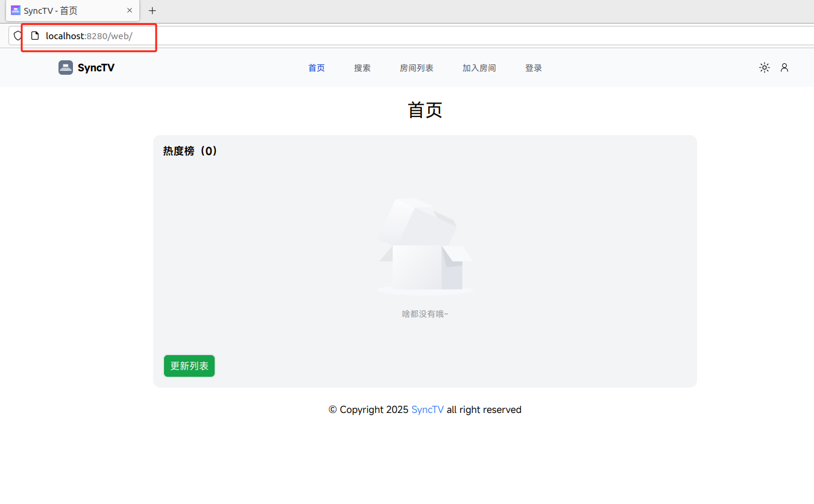This screenshot has height=504, width=814.
Task: Open the 搜索 navigation item
Action: [x=362, y=68]
